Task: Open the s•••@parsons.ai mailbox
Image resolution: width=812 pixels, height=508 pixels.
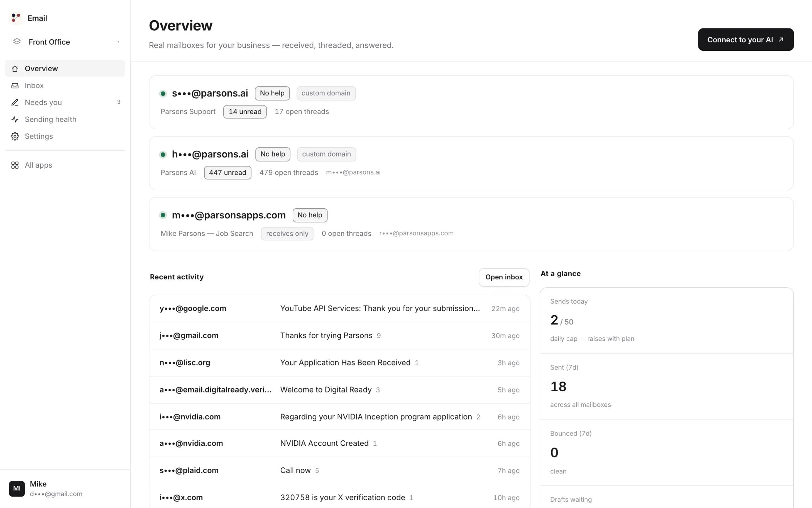Action: point(471,102)
